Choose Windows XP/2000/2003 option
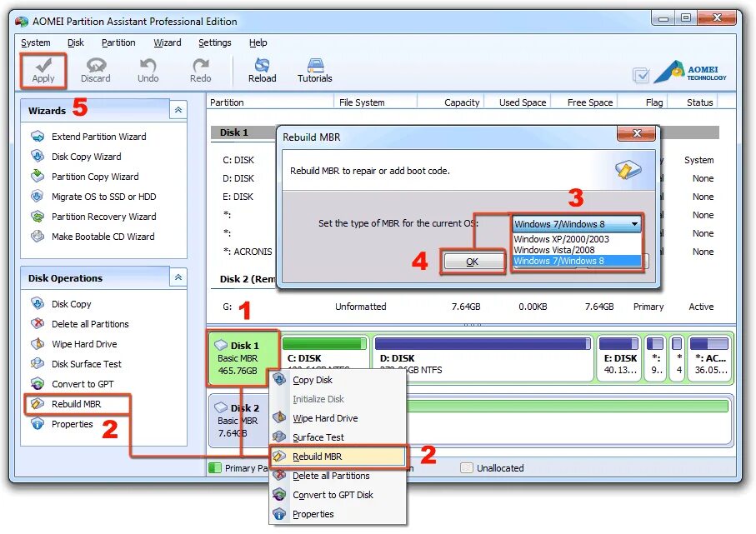This screenshot has width=756, height=534. click(576, 239)
